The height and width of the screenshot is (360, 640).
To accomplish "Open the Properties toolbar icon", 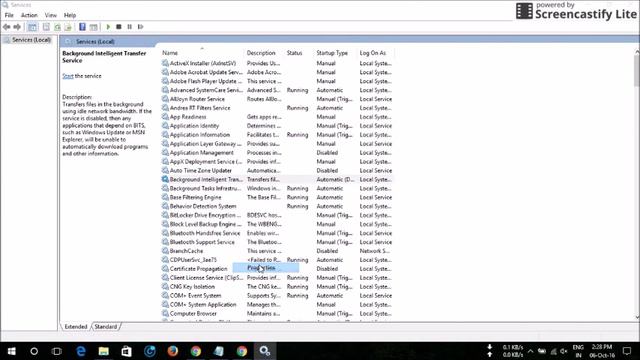I will pyautogui.click(x=46, y=27).
